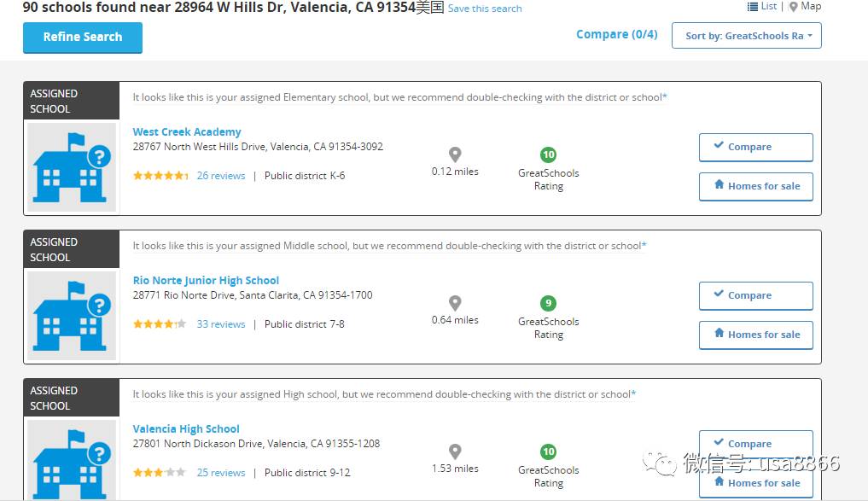Toggle Compare for West Creek Academy
This screenshot has height=501, width=868.
pyautogui.click(x=755, y=148)
